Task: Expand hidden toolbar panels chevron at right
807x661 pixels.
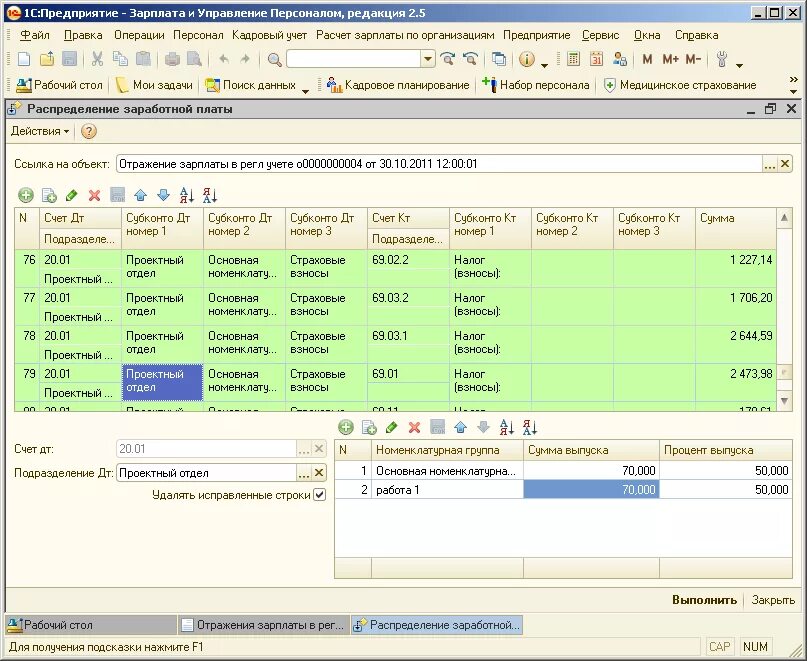Action: pos(793,80)
